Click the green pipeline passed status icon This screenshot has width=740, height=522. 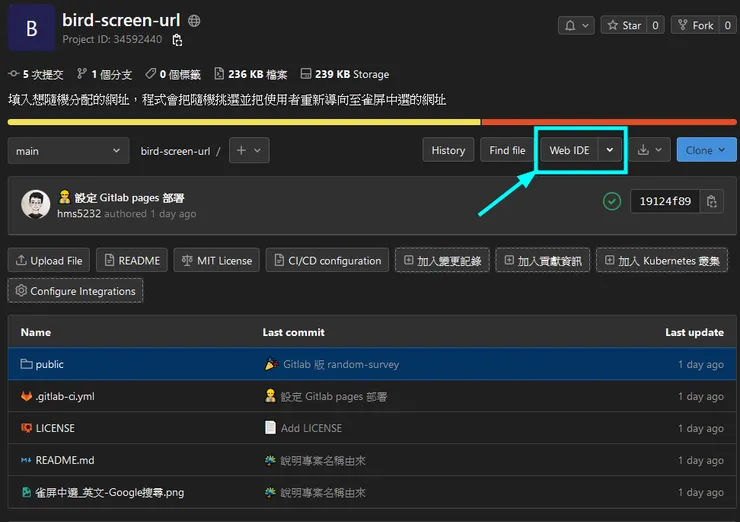point(612,202)
